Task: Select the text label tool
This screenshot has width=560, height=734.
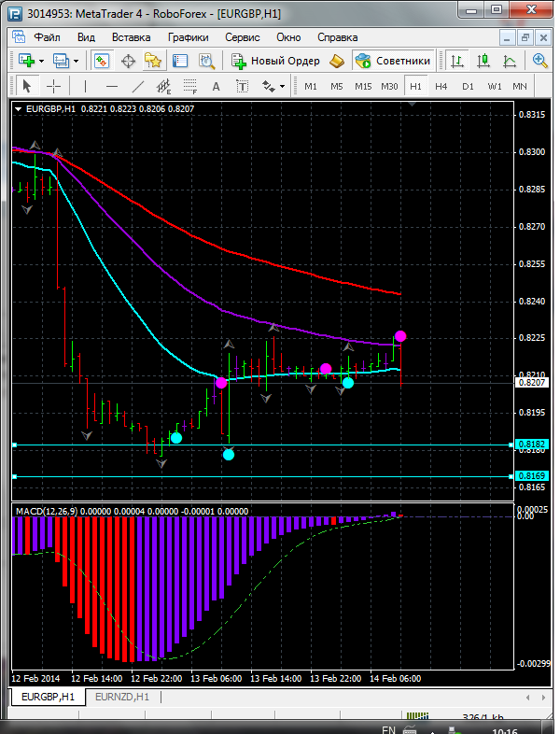Action: (x=242, y=86)
